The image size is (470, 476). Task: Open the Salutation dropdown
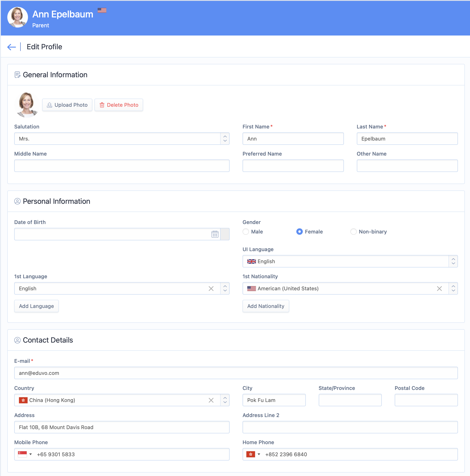pos(122,139)
